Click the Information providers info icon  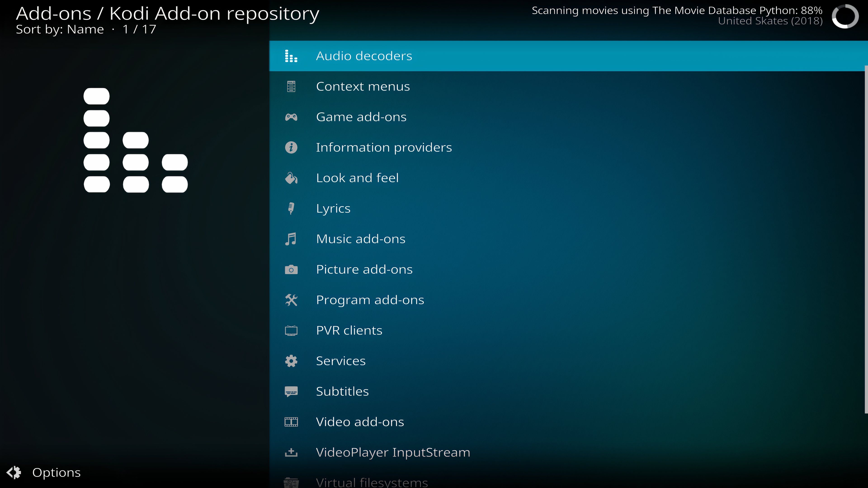(x=292, y=147)
